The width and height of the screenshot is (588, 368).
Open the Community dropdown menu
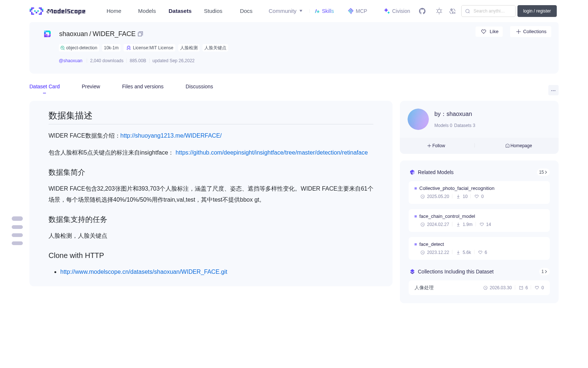tap(286, 11)
